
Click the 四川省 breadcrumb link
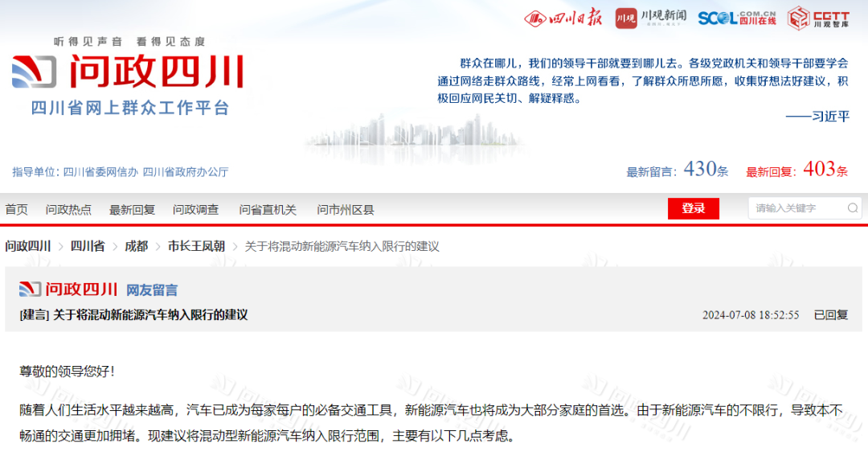[88, 246]
